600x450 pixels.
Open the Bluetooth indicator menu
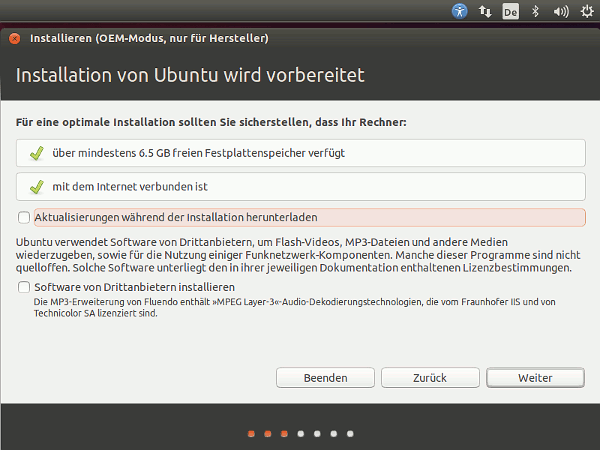535,11
